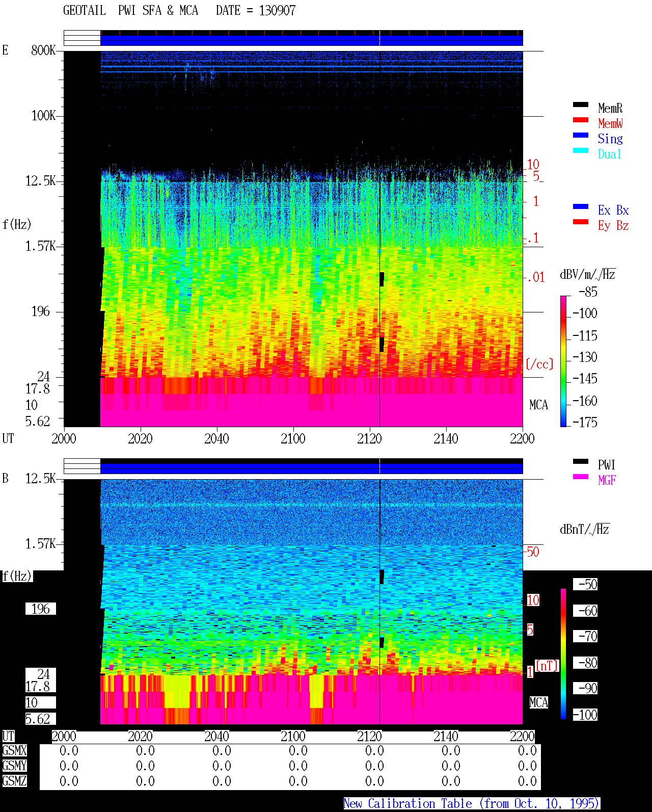Click the GEOTAIL PWI SFA & MCA title
The image size is (652, 812).
coord(179,11)
